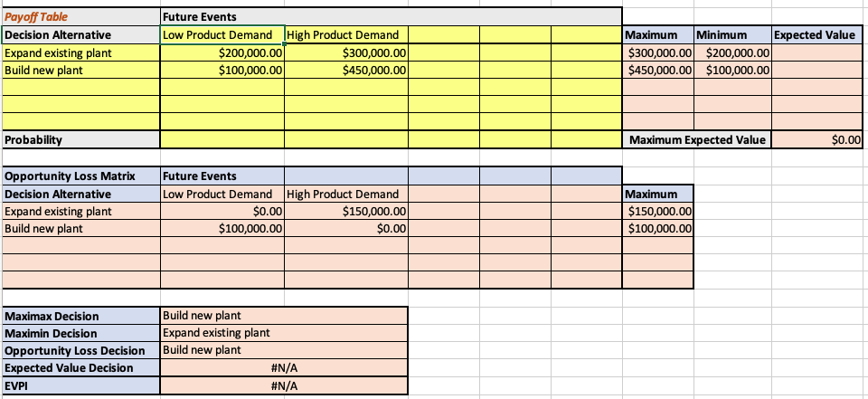This screenshot has height=399, width=868.
Task: Click Maximum header of Opportunity Loss Matrix
Action: (x=658, y=194)
